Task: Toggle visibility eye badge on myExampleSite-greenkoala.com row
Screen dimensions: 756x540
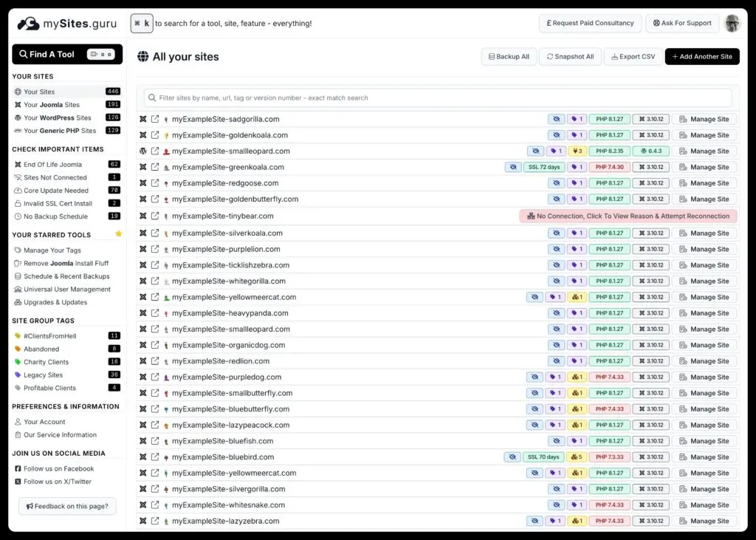Action: 513,167
